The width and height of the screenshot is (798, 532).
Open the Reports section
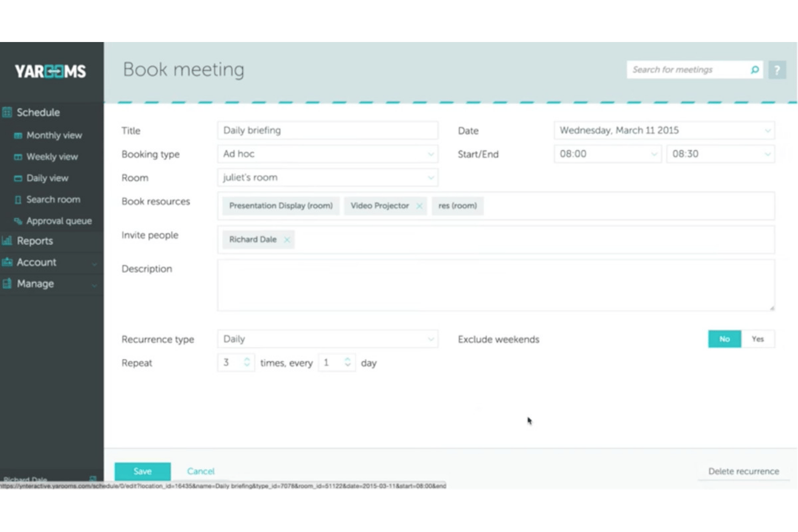click(x=35, y=241)
